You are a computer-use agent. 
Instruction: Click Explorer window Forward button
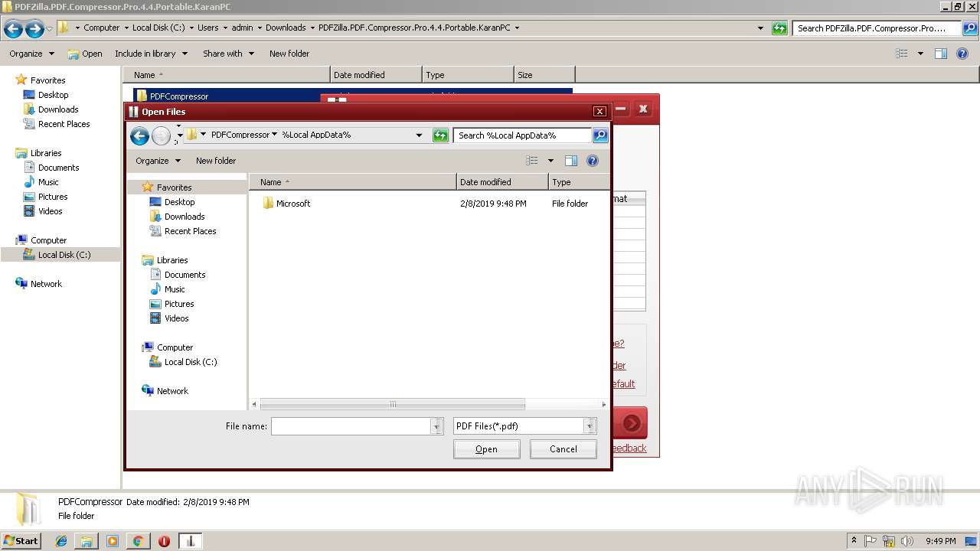34,29
